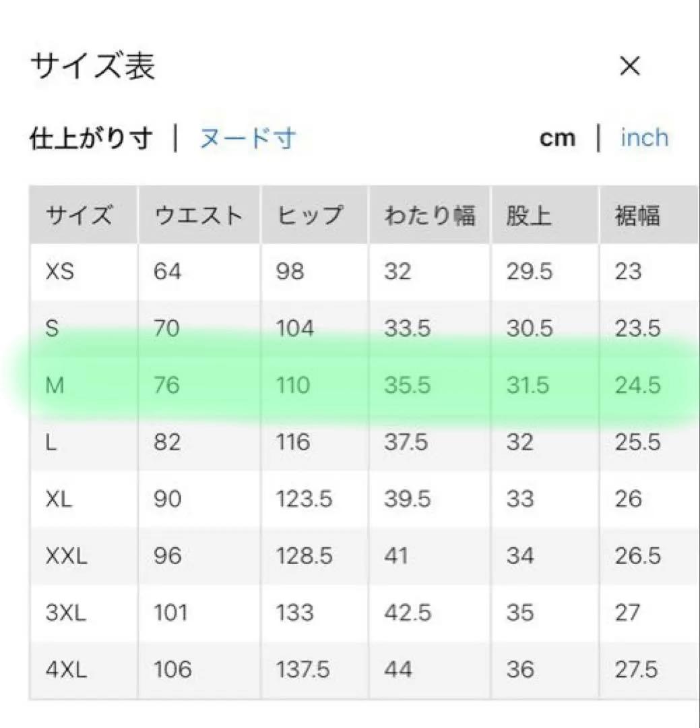Switch measurements to inch units
This screenshot has width=700, height=728.
(644, 138)
